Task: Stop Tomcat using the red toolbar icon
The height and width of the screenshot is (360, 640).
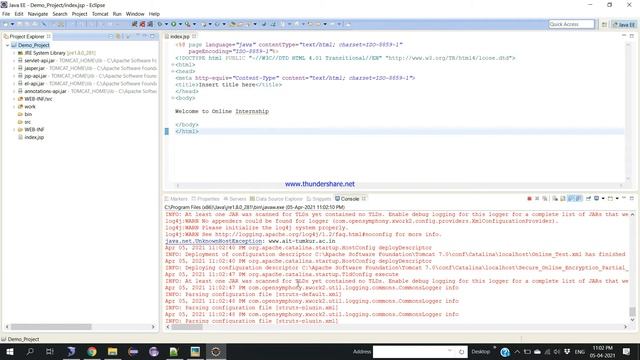Action: click(x=142, y=24)
